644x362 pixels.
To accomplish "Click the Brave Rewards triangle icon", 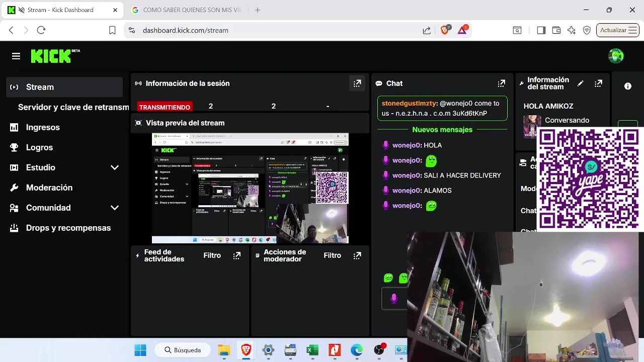I will (462, 30).
